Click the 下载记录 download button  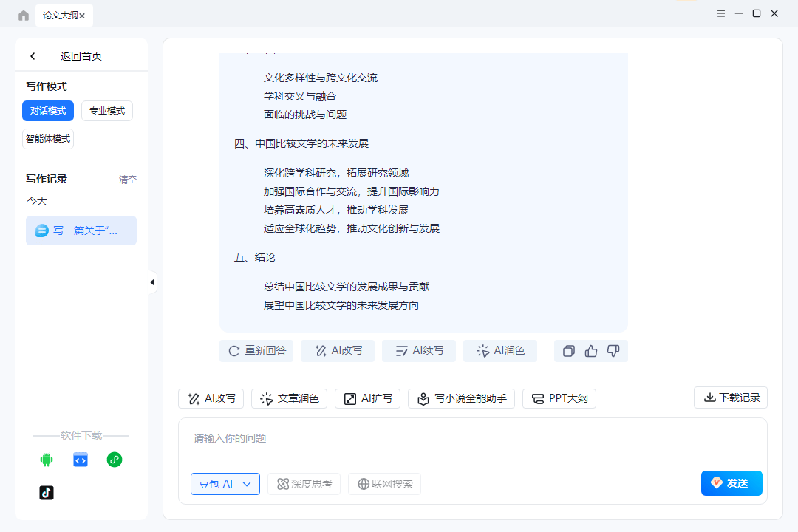[731, 398]
